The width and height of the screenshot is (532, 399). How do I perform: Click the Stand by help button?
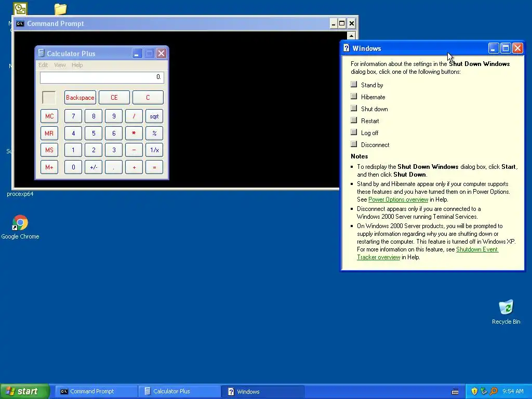[354, 84]
